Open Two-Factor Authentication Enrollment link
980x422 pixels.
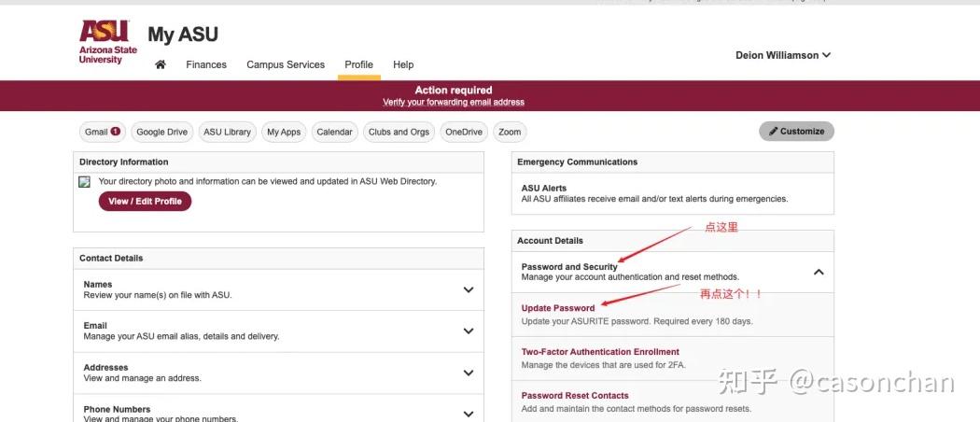point(600,352)
